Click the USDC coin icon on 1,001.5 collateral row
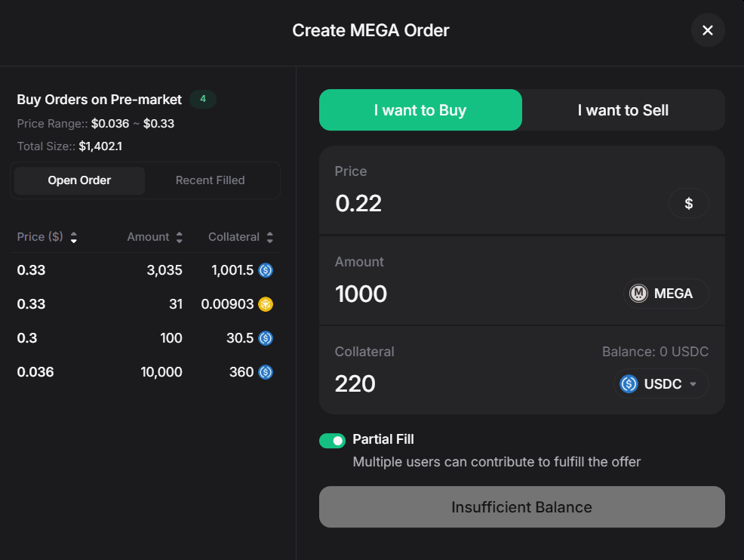The image size is (744, 560). point(266,270)
